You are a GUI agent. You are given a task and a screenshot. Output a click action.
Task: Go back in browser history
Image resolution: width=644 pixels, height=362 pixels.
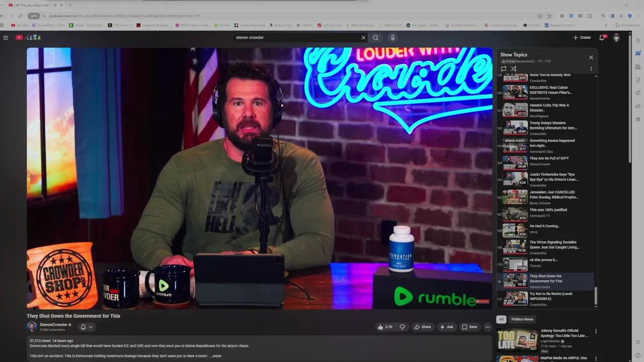(3, 16)
